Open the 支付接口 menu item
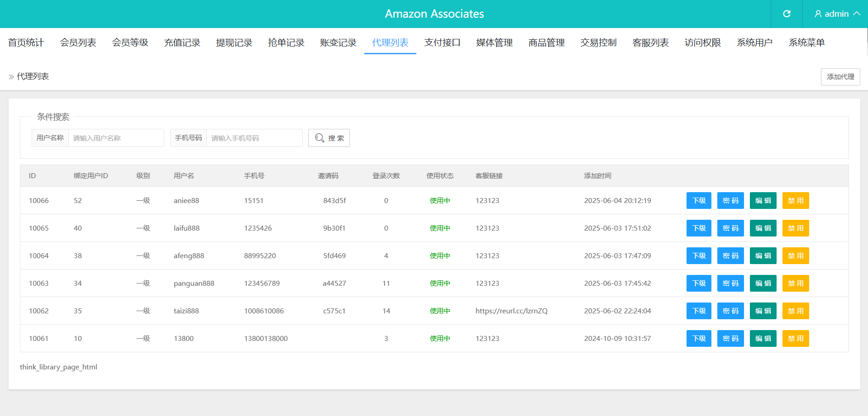The width and height of the screenshot is (868, 416). [x=442, y=43]
